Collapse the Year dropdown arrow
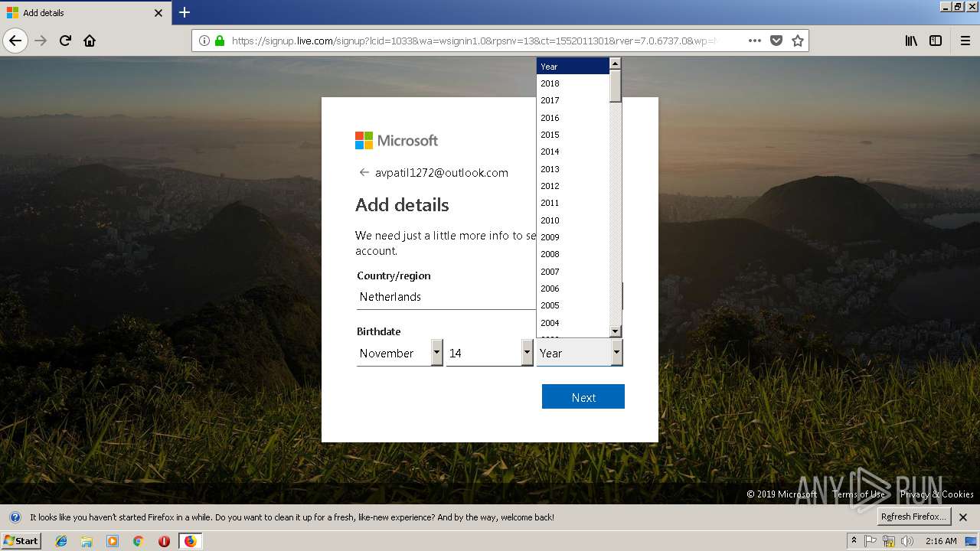 [x=616, y=353]
